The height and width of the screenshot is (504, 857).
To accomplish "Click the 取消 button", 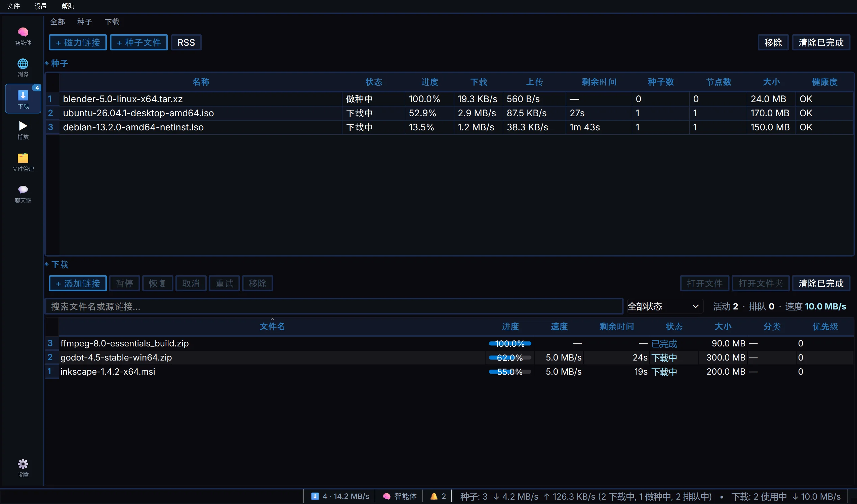I will pos(191,283).
